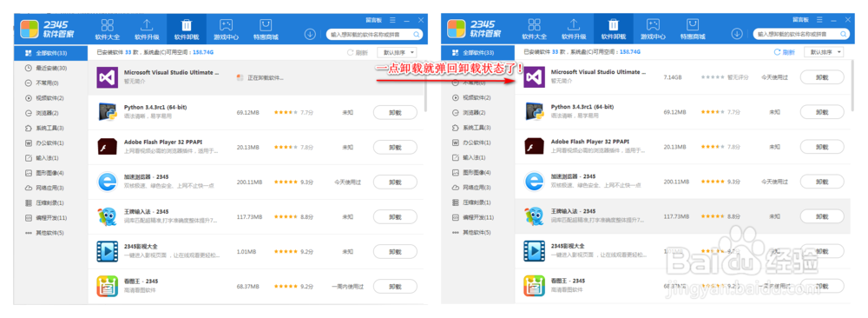Open 软件升级 tab in right window
The height and width of the screenshot is (318, 868).
tap(574, 30)
